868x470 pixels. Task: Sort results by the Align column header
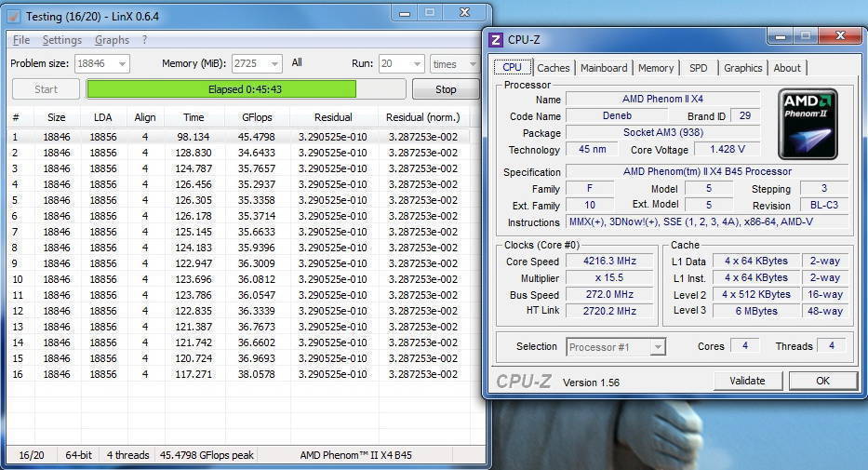(145, 117)
